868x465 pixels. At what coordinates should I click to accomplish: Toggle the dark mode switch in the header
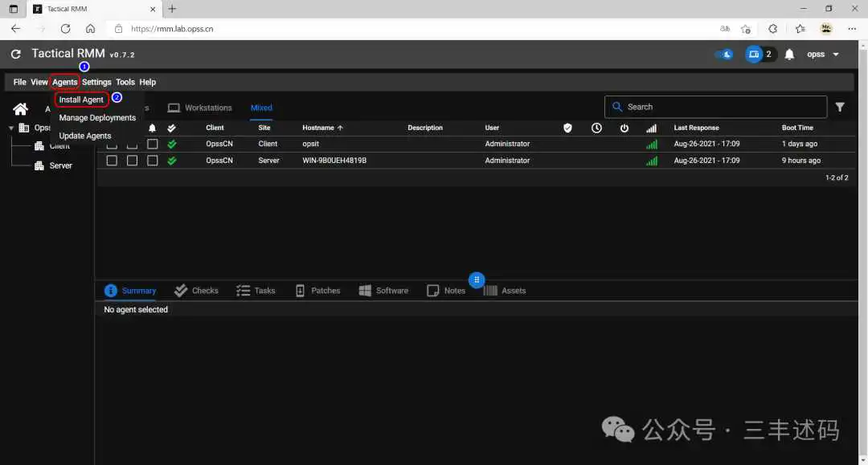pos(724,54)
